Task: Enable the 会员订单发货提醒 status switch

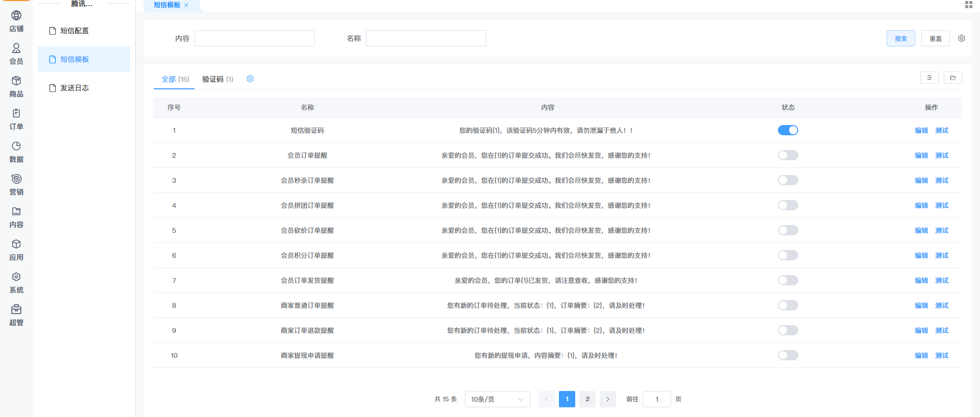Action: [x=788, y=280]
